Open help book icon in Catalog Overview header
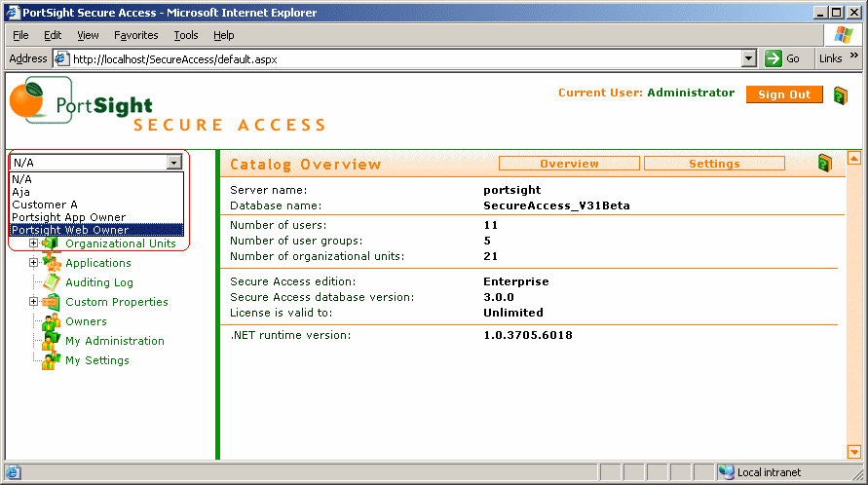The height and width of the screenshot is (485, 868). pyautogui.click(x=824, y=164)
